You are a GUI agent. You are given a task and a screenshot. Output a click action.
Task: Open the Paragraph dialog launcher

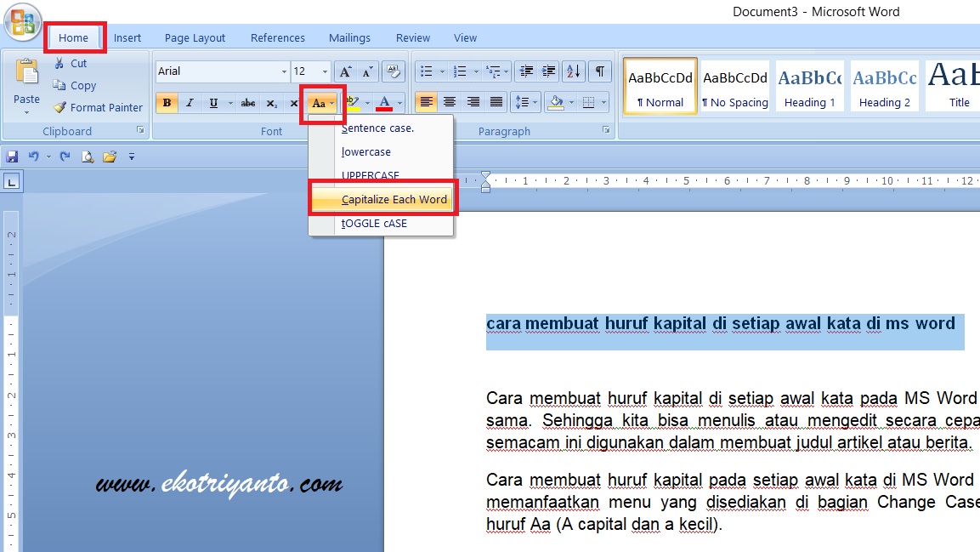(x=606, y=130)
